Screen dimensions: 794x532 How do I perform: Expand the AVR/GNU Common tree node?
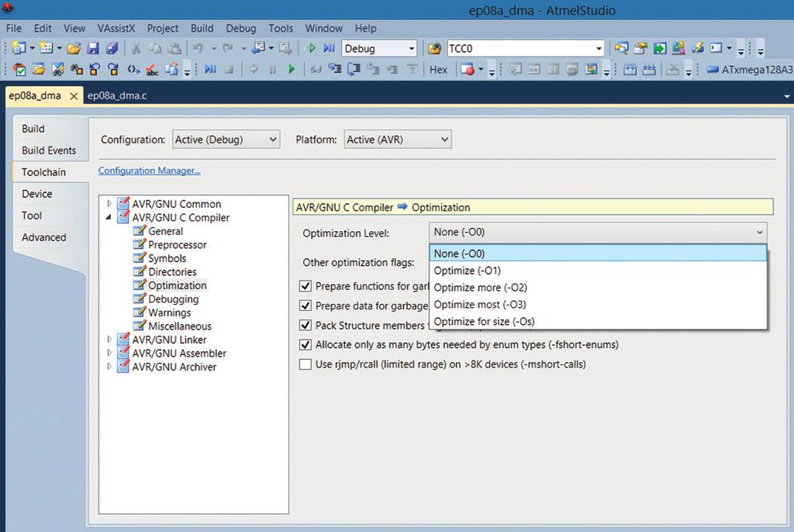(109, 204)
